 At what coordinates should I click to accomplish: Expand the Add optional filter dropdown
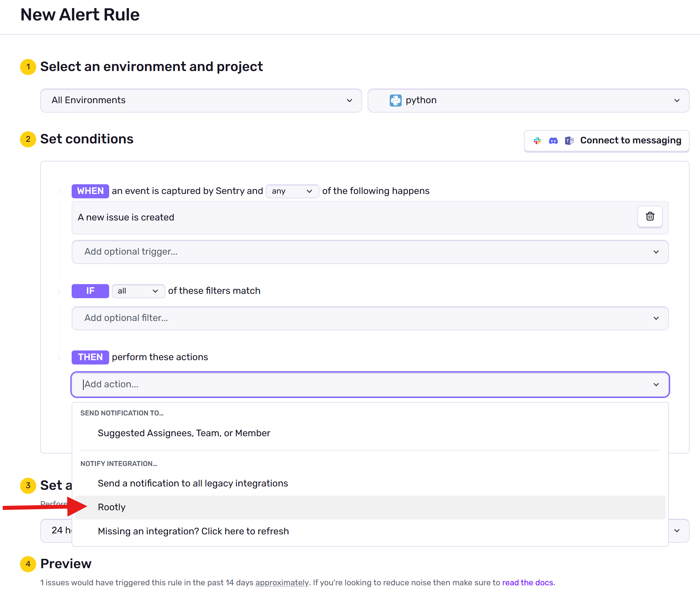370,318
